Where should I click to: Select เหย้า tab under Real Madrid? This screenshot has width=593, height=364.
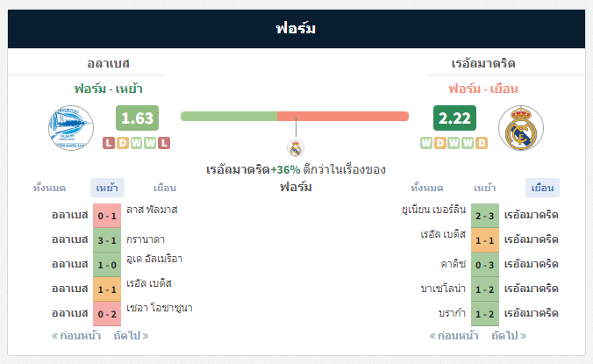(x=484, y=188)
